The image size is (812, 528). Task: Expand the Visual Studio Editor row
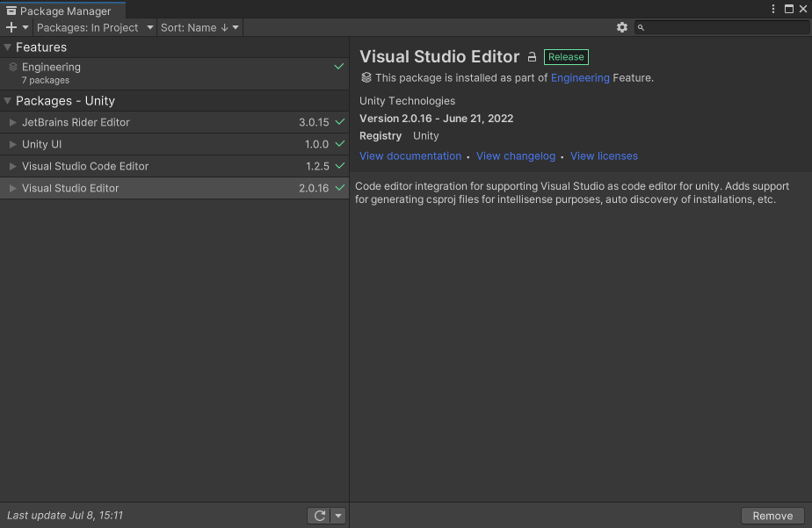13,188
